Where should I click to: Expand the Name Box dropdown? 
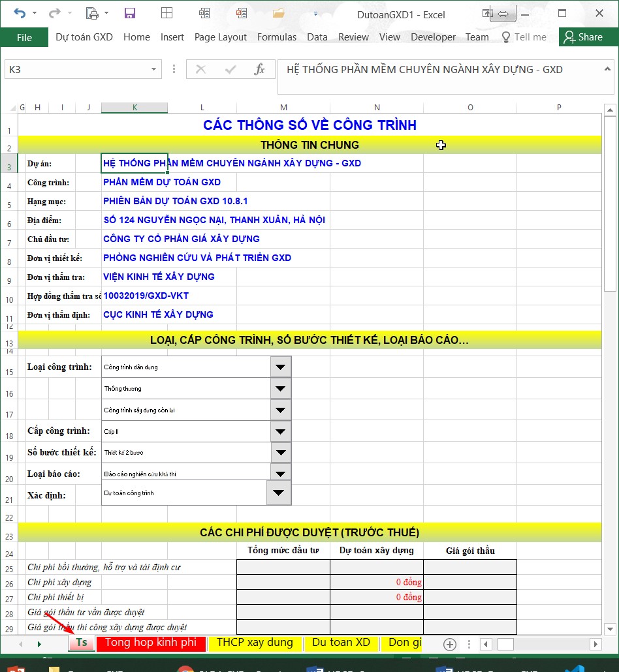click(x=154, y=69)
